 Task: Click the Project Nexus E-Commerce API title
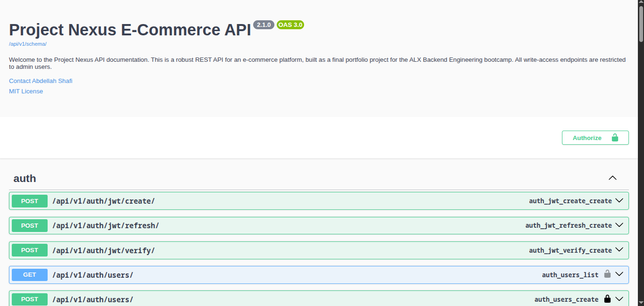(130, 30)
